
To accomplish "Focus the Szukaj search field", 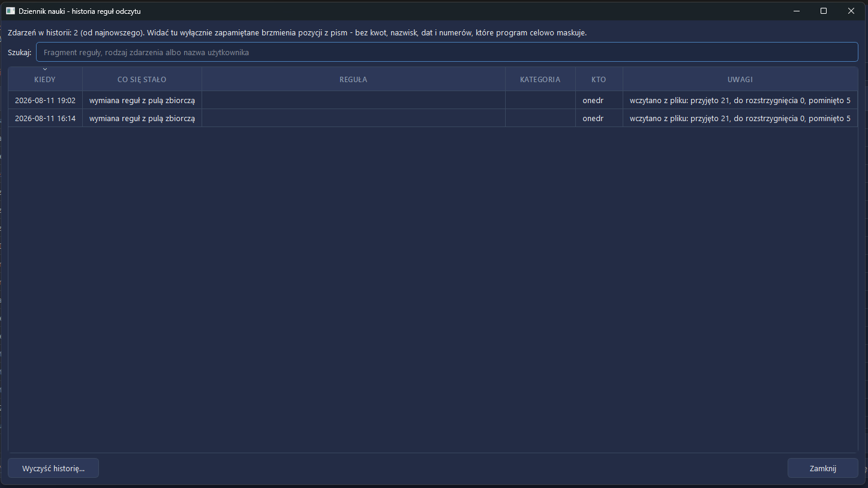I will pyautogui.click(x=447, y=52).
